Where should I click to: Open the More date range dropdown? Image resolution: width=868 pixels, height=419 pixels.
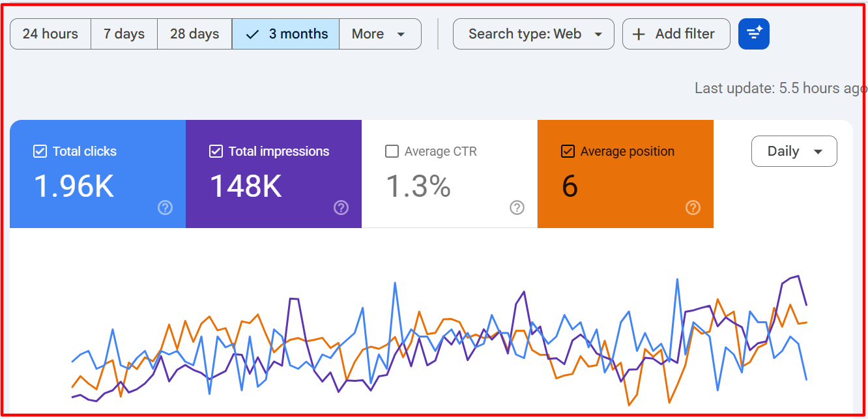(x=380, y=34)
